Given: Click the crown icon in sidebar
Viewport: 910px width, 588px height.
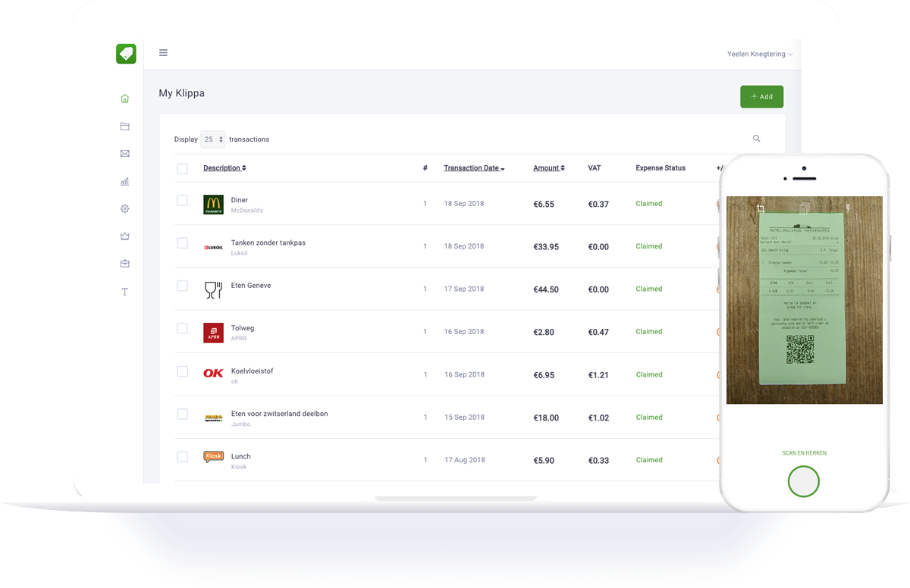Looking at the screenshot, I should tap(125, 236).
